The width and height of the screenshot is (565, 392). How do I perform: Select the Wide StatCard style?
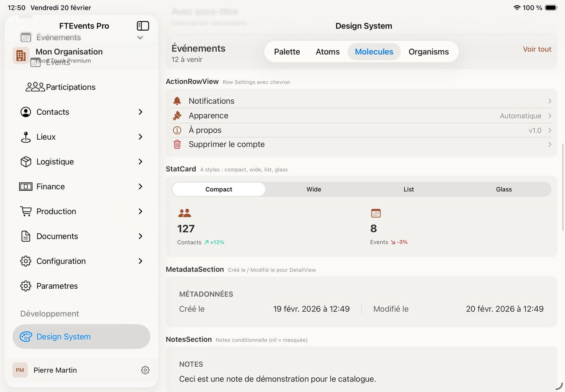pos(314,189)
